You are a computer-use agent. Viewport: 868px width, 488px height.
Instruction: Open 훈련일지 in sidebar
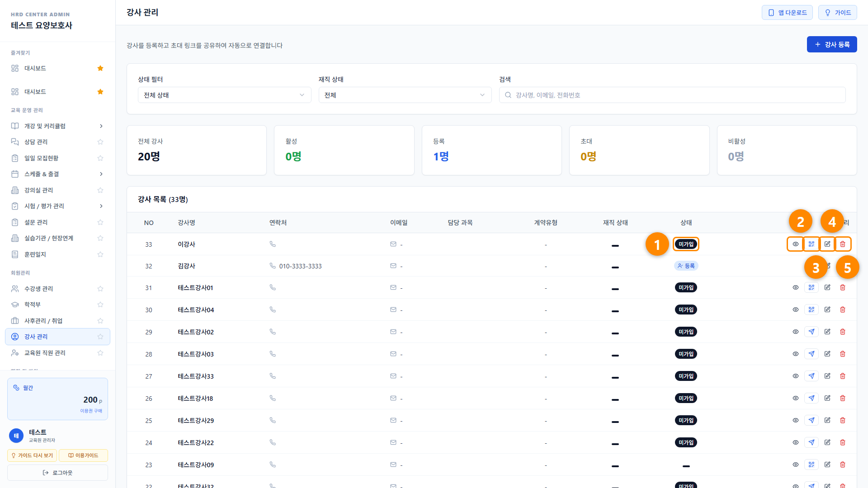tap(57, 254)
